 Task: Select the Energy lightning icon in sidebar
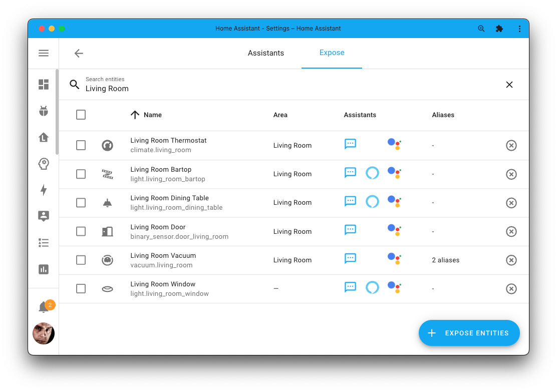pyautogui.click(x=44, y=190)
